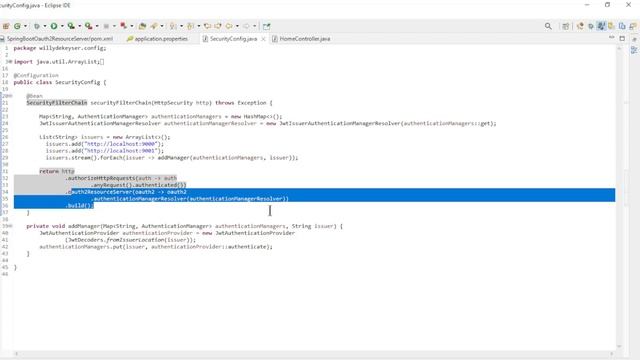Open the Coverage icon dropdown arrow

tap(80, 26)
